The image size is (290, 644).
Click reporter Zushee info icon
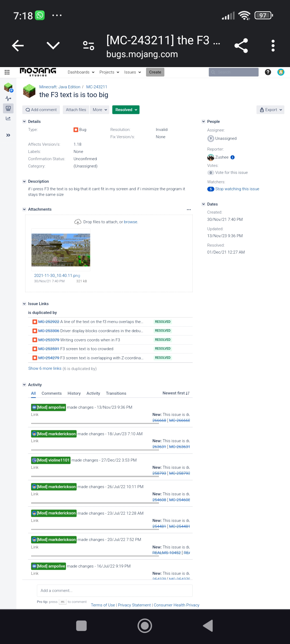[x=233, y=158]
